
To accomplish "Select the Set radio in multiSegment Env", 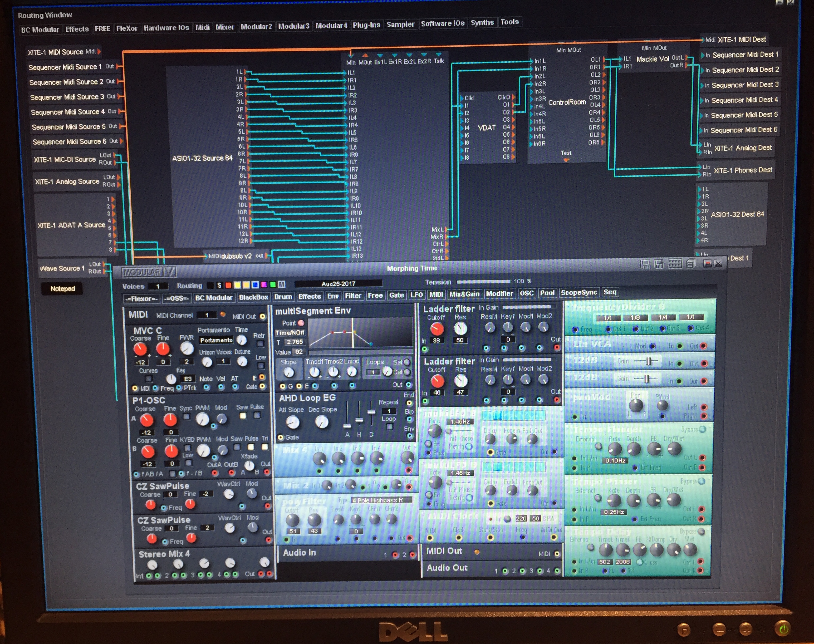I will [x=407, y=362].
